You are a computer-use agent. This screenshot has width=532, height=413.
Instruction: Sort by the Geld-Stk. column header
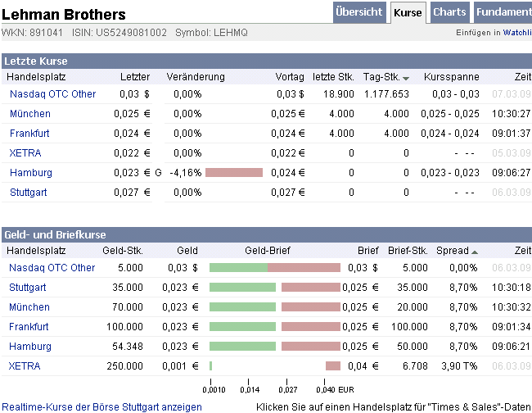(x=123, y=251)
